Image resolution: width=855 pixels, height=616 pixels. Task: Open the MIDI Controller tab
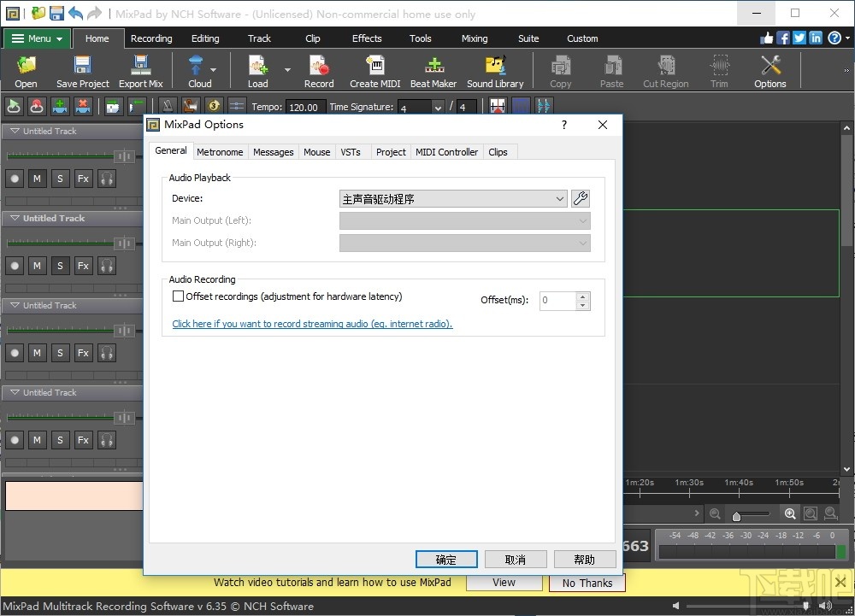click(446, 152)
